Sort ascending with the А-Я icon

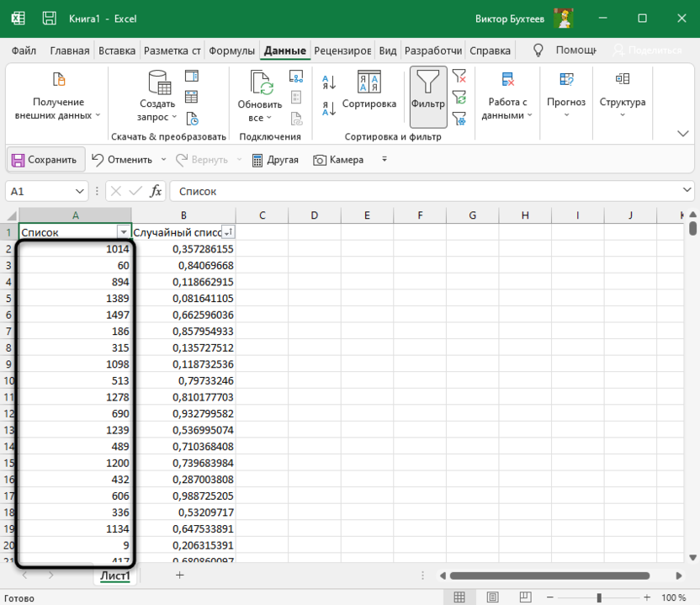tap(329, 82)
